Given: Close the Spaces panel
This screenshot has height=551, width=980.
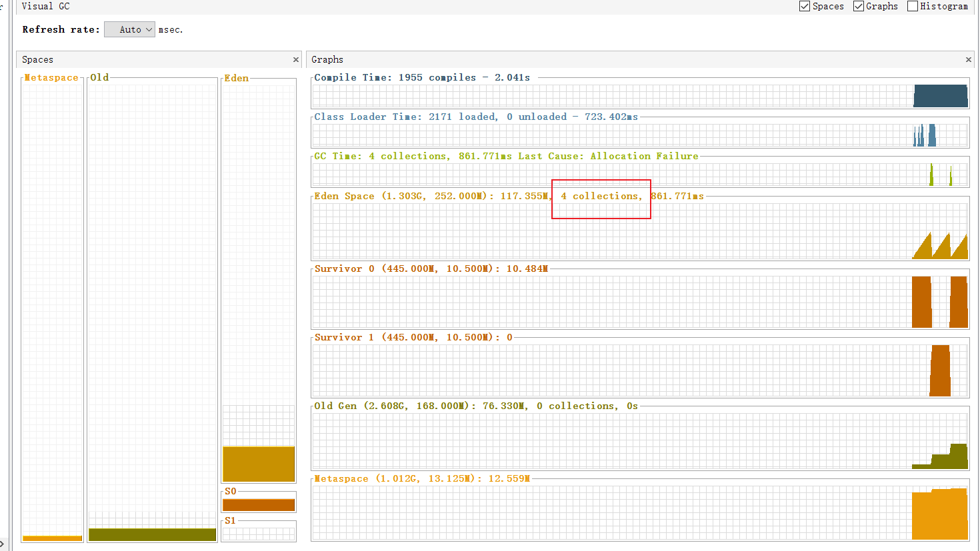Looking at the screenshot, I should point(296,60).
